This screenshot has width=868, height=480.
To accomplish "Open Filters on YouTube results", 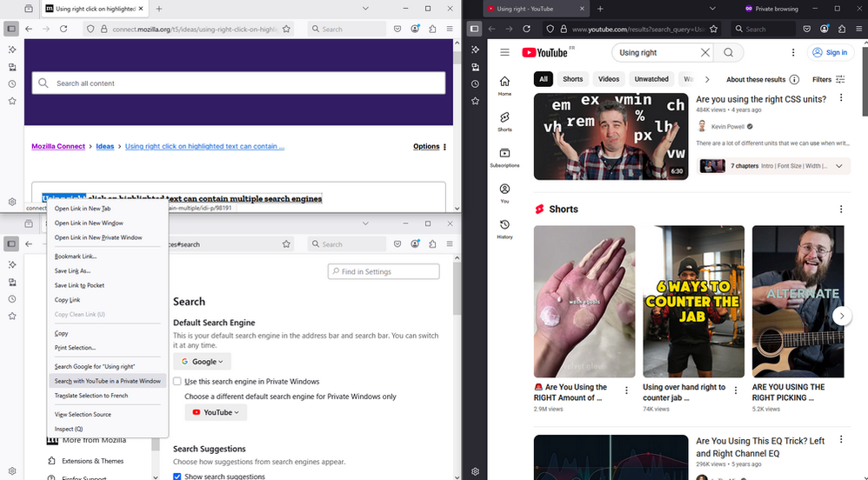I will (828, 79).
